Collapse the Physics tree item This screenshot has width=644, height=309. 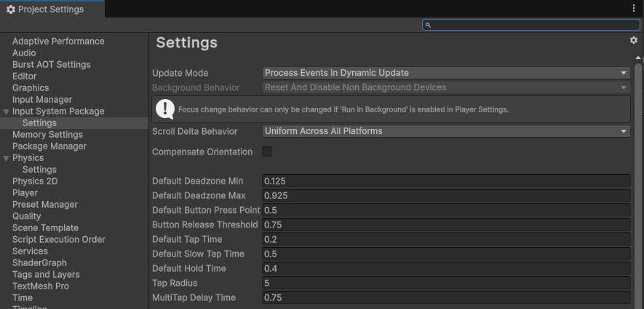click(x=7, y=158)
